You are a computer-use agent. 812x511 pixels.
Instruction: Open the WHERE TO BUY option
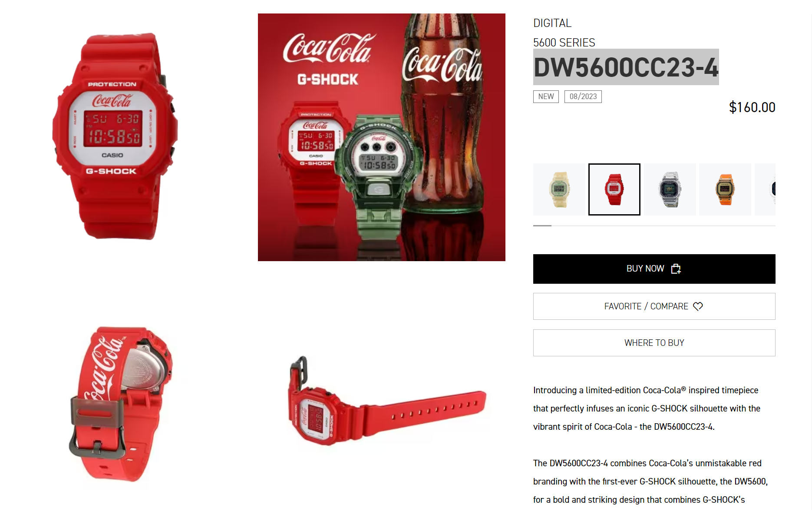[x=654, y=343]
